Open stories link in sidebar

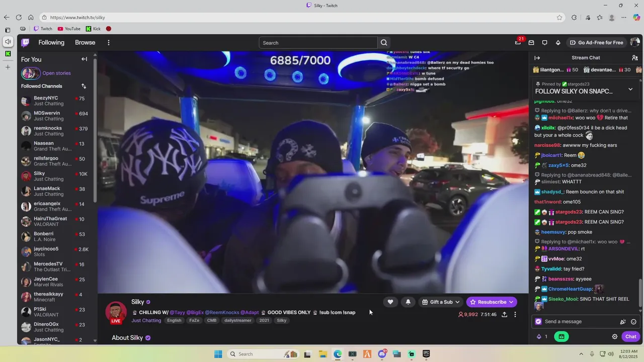point(56,73)
